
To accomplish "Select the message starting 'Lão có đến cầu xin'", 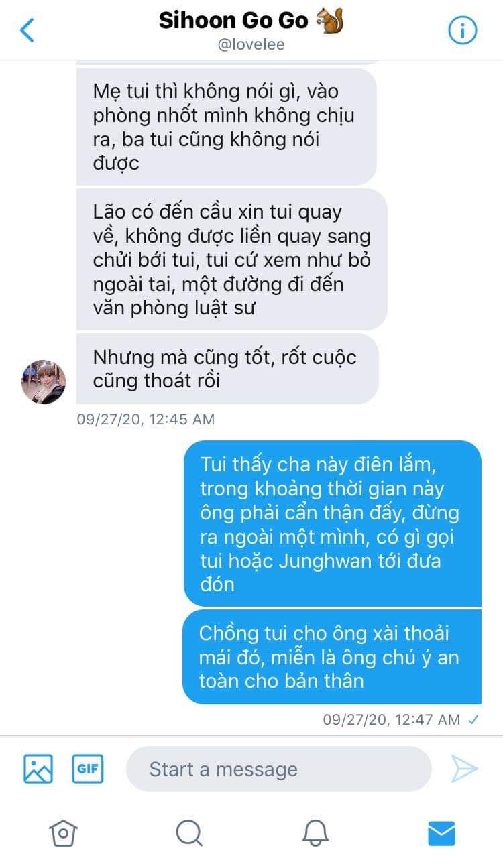I will [232, 259].
